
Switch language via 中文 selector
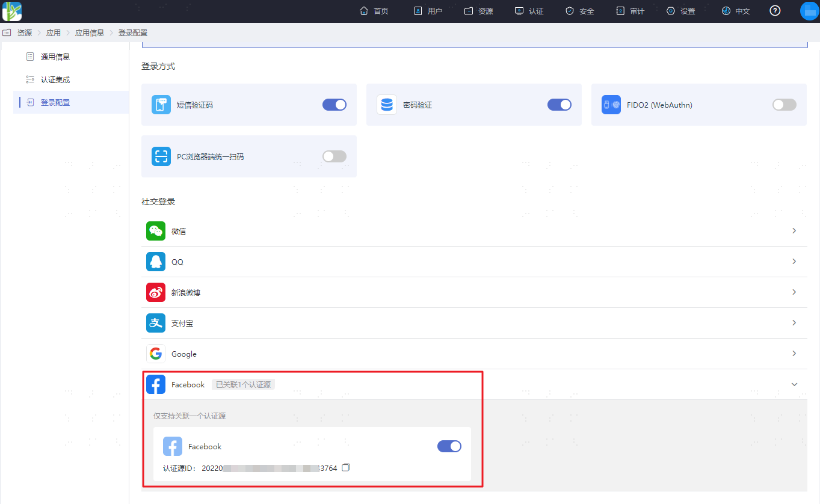(x=736, y=11)
